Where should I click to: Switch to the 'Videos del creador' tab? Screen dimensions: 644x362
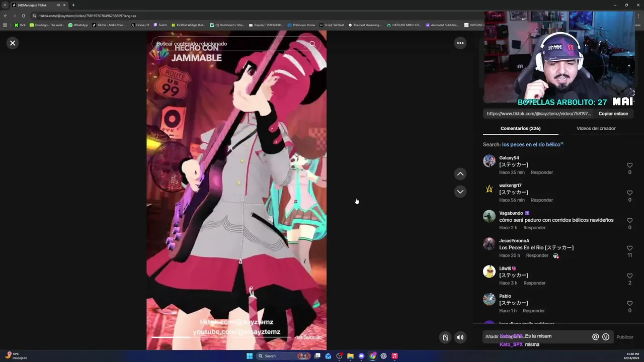[596, 128]
